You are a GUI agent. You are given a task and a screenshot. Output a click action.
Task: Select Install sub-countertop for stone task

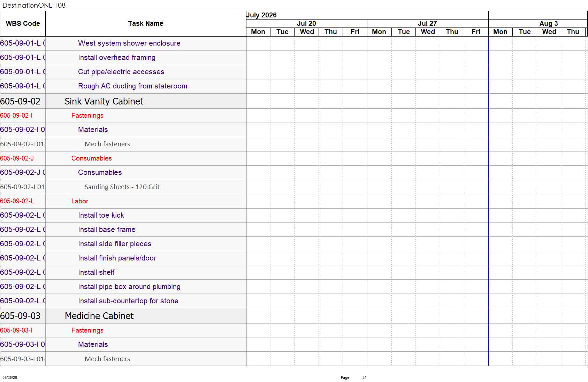[128, 301]
